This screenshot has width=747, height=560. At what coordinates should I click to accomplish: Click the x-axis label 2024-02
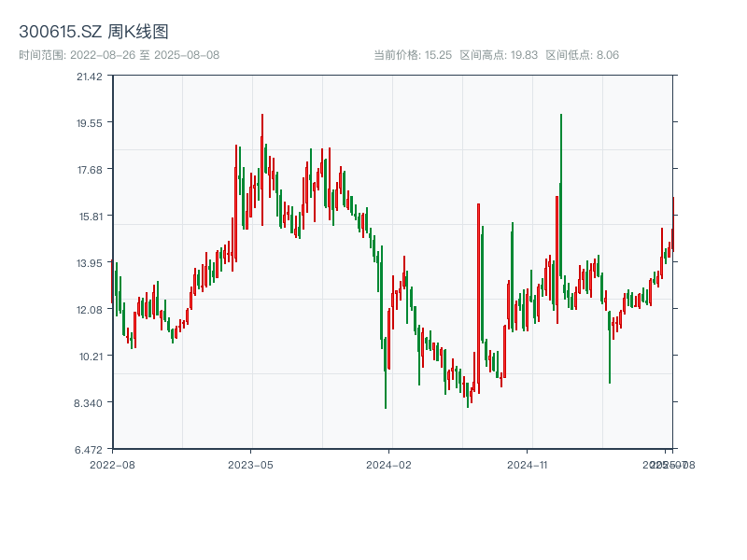tap(388, 465)
